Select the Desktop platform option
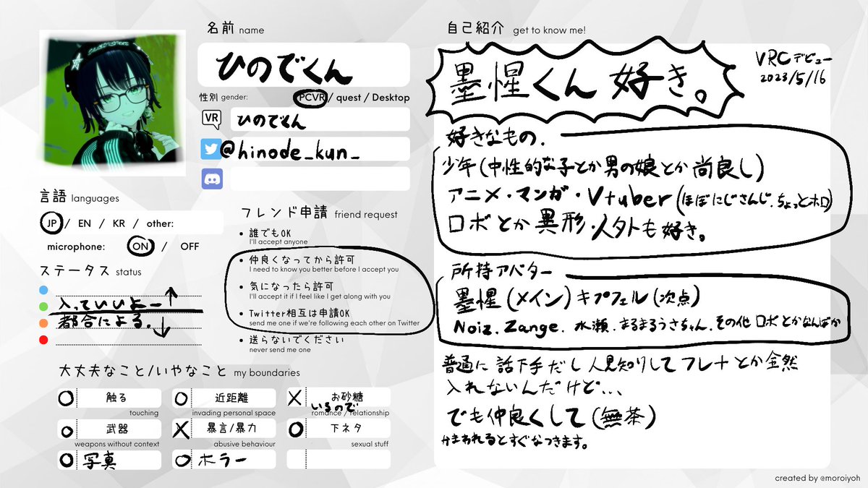Screen dimensions: 868x488 [391, 98]
